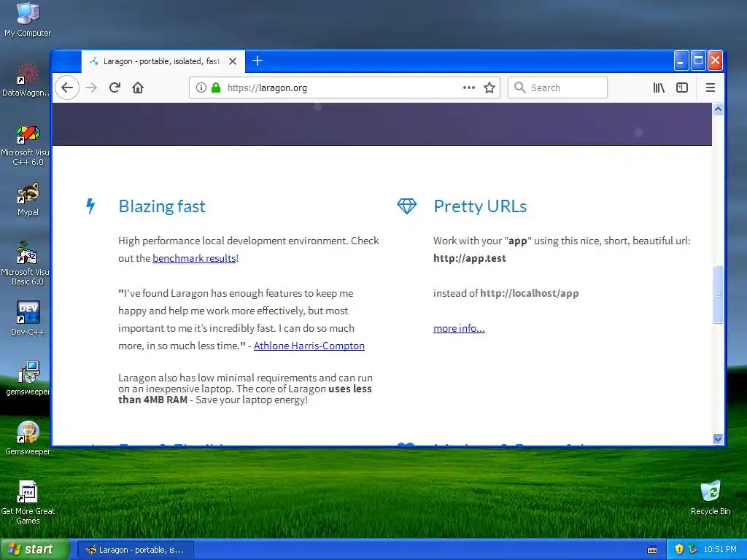Screen dimensions: 747x560
Task: Click the URL address field
Action: pyautogui.click(x=344, y=87)
